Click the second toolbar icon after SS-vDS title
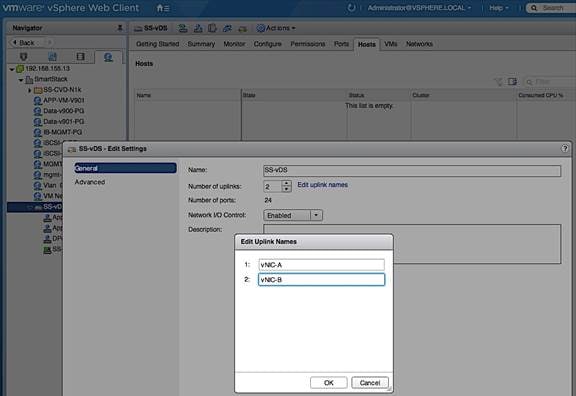The height and width of the screenshot is (396, 576). 198,28
